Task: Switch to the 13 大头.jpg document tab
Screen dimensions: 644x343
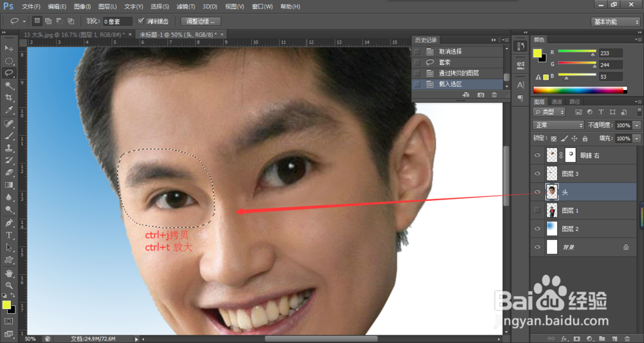Action: [x=74, y=35]
